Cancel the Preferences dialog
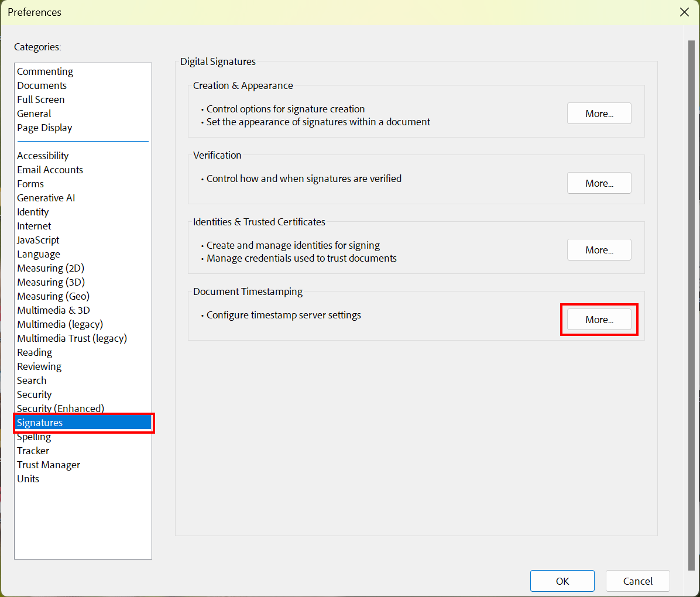The image size is (700, 597). click(637, 581)
